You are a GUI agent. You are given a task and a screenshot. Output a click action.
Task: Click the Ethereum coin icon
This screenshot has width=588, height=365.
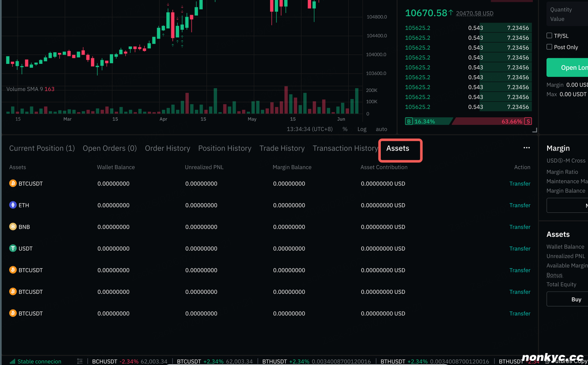tap(13, 205)
